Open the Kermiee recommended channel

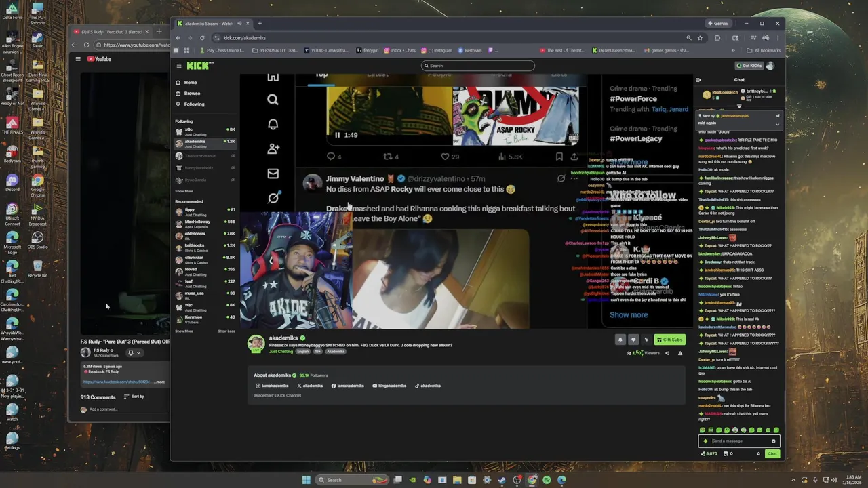coord(205,319)
